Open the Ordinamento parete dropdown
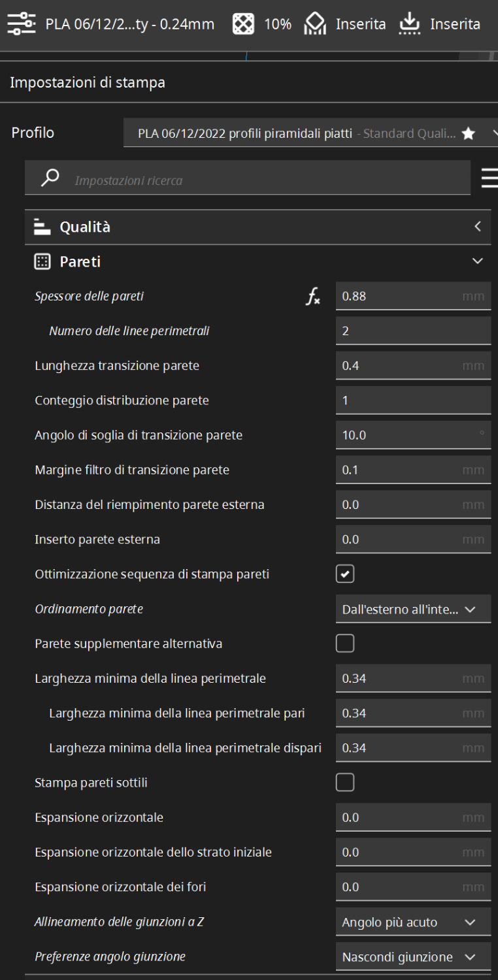The width and height of the screenshot is (498, 980). 413,609
